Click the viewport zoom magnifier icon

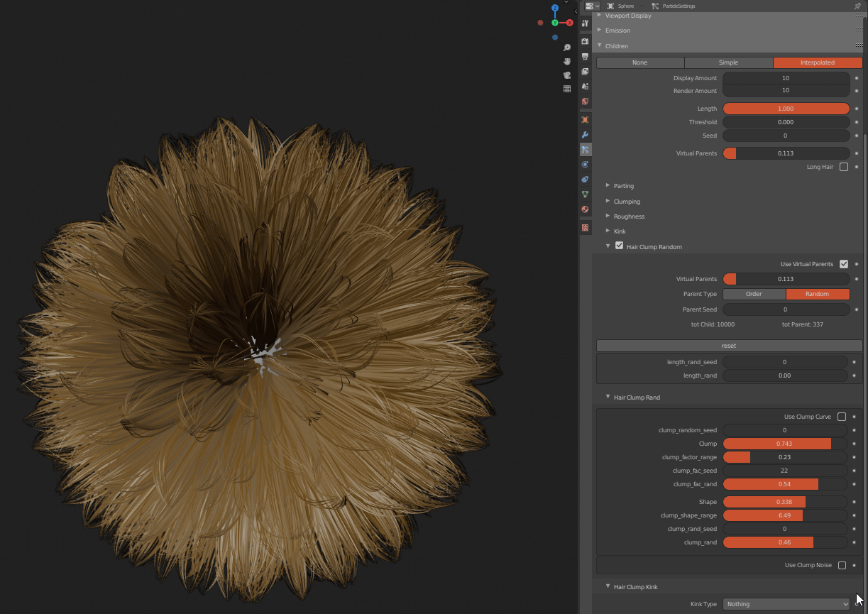tap(567, 48)
